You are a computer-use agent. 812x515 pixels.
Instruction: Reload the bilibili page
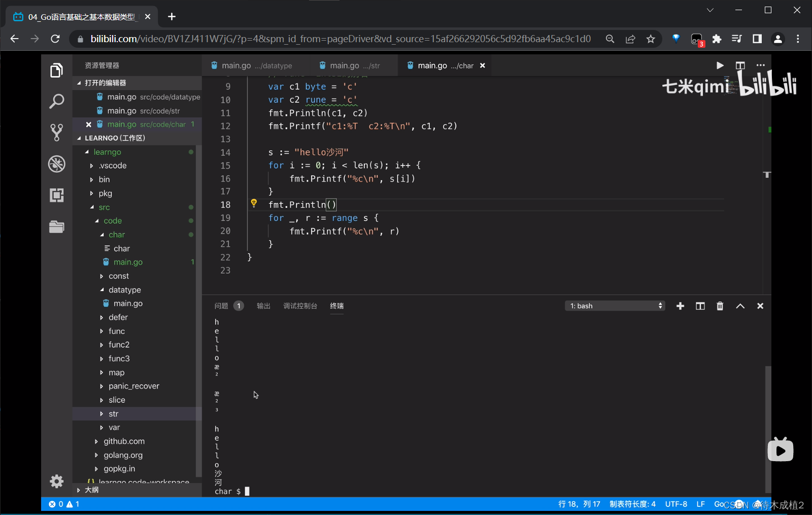(55, 39)
